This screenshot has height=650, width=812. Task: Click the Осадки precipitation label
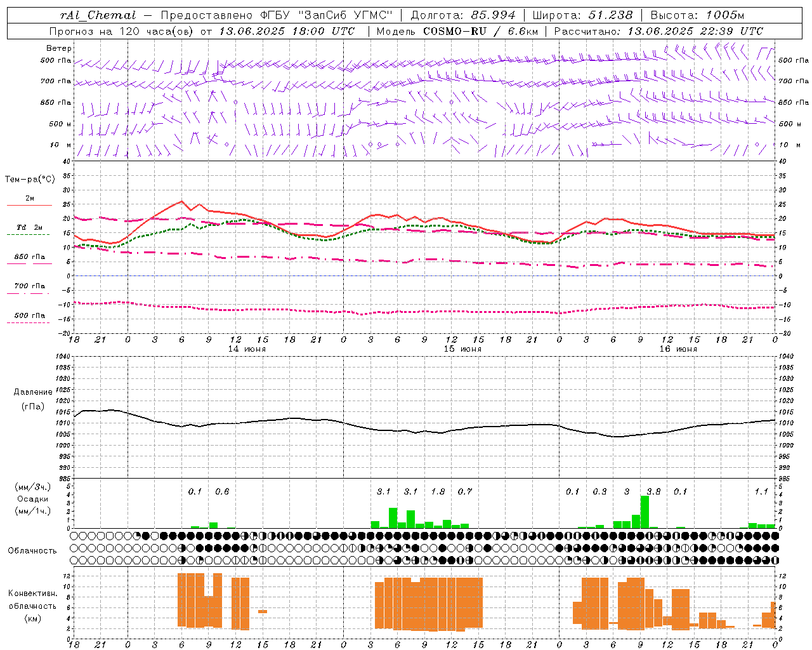point(32,499)
